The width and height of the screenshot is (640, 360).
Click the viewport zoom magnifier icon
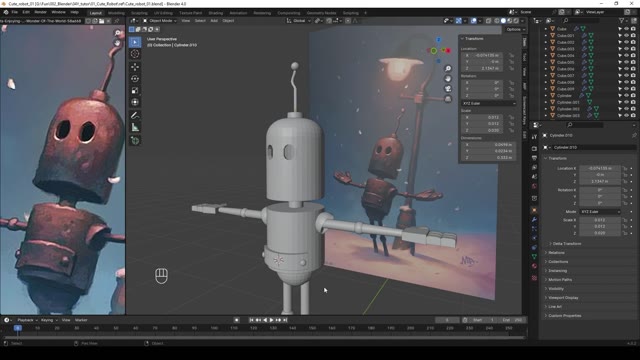448,69
